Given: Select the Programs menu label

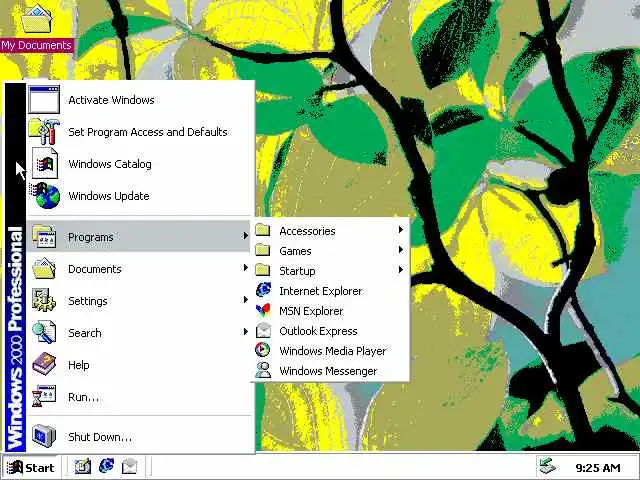Looking at the screenshot, I should click(91, 237).
